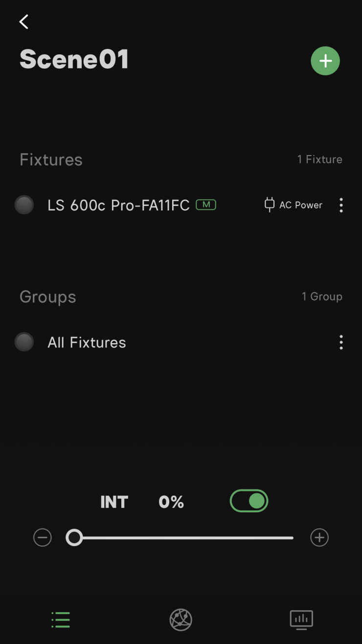Tap the Scene01 title
The image size is (362, 644).
click(74, 60)
